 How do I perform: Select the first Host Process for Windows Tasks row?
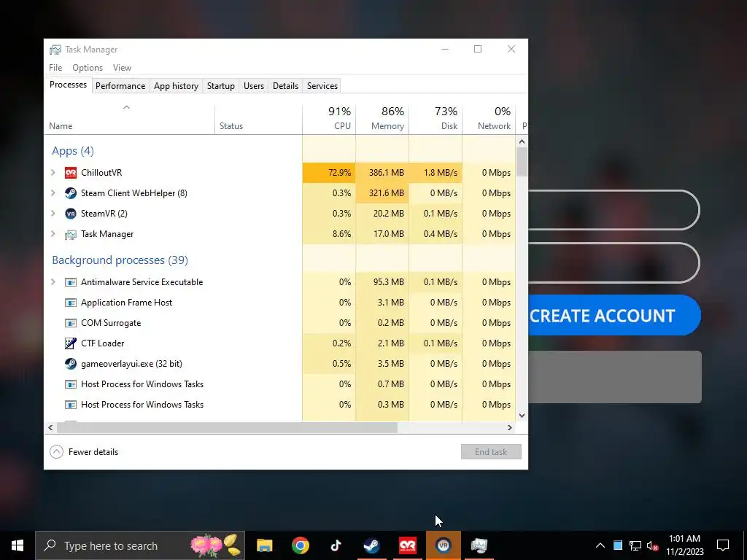point(279,384)
